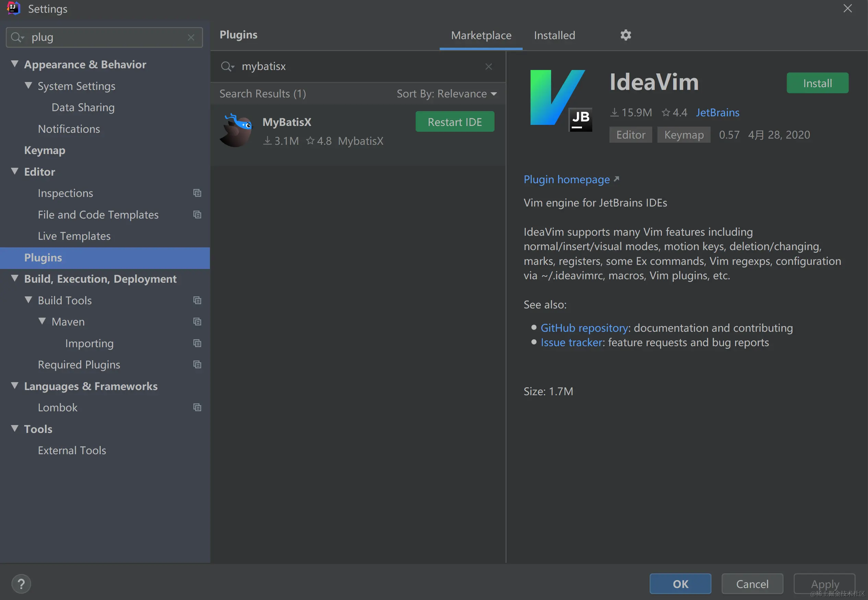Click the copy icon beside Inspections
The width and height of the screenshot is (868, 600).
(197, 193)
